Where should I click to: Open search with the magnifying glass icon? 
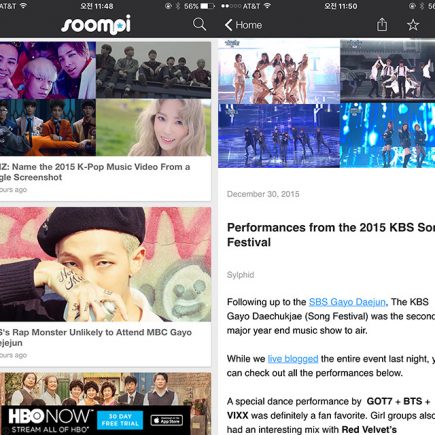[199, 25]
